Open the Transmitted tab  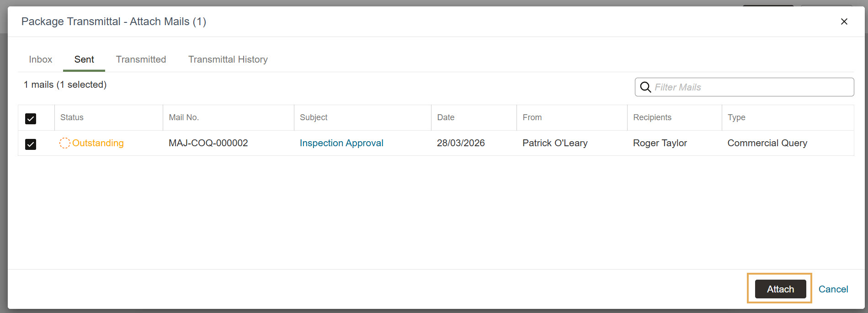pos(141,59)
